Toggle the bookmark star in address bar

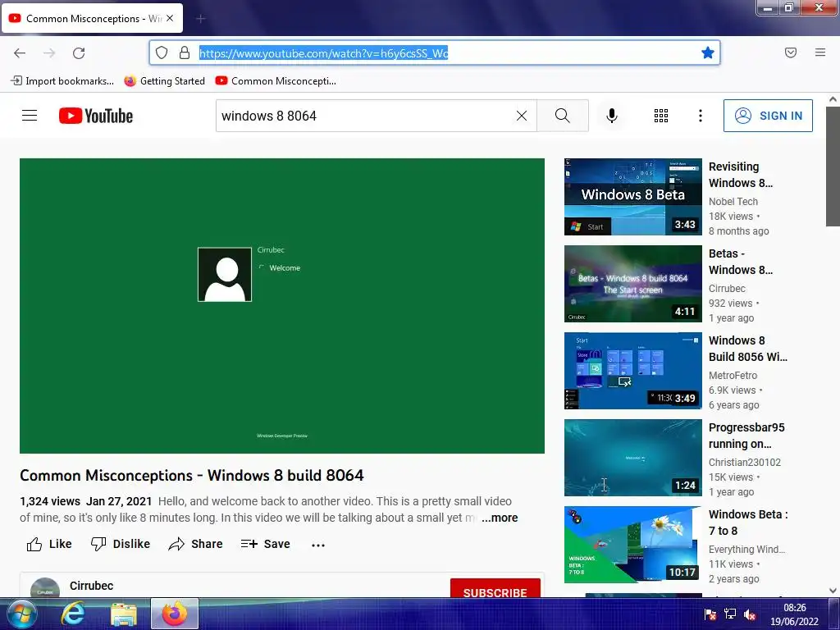(x=708, y=52)
